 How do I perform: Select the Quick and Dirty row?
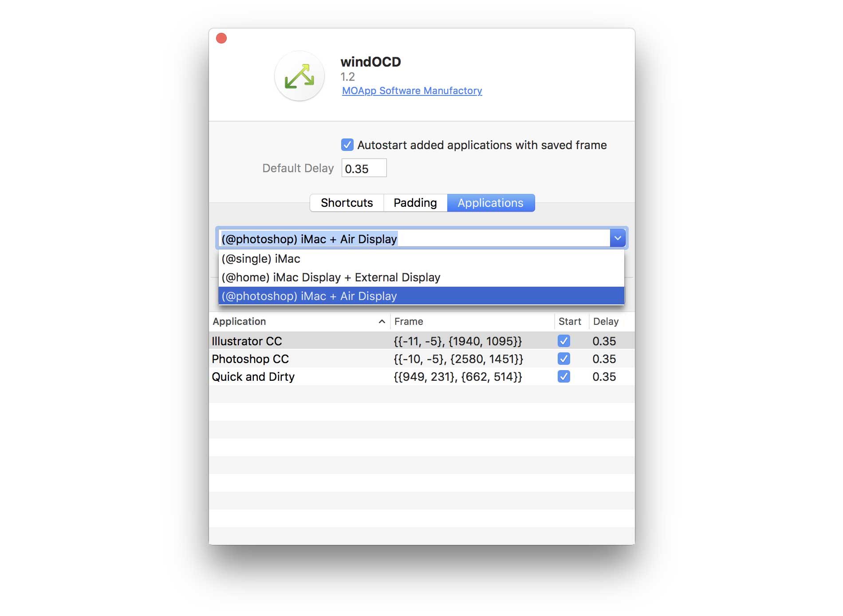coord(421,376)
